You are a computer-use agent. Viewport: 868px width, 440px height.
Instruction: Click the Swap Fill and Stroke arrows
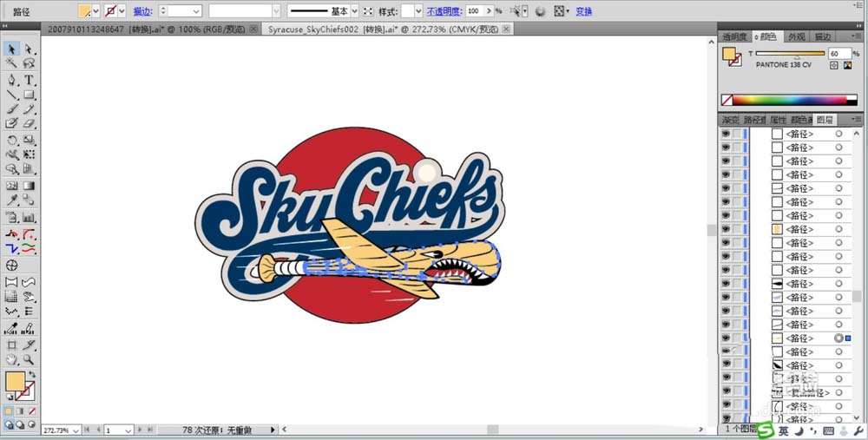tap(32, 375)
